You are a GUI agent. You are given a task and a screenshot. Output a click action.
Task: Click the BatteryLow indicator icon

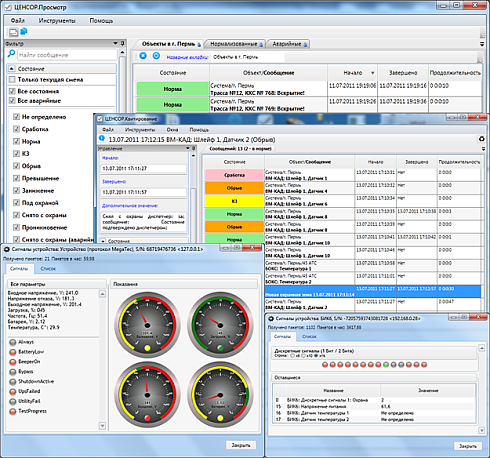13,352
